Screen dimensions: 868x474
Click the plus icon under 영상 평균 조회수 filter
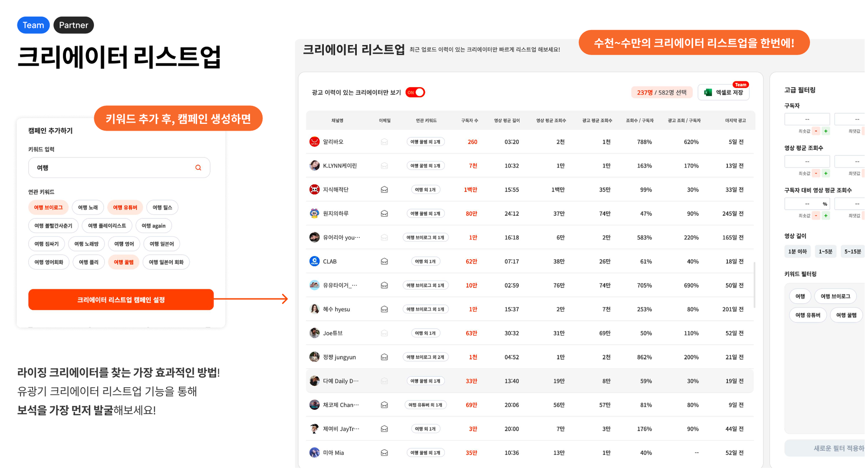click(826, 173)
